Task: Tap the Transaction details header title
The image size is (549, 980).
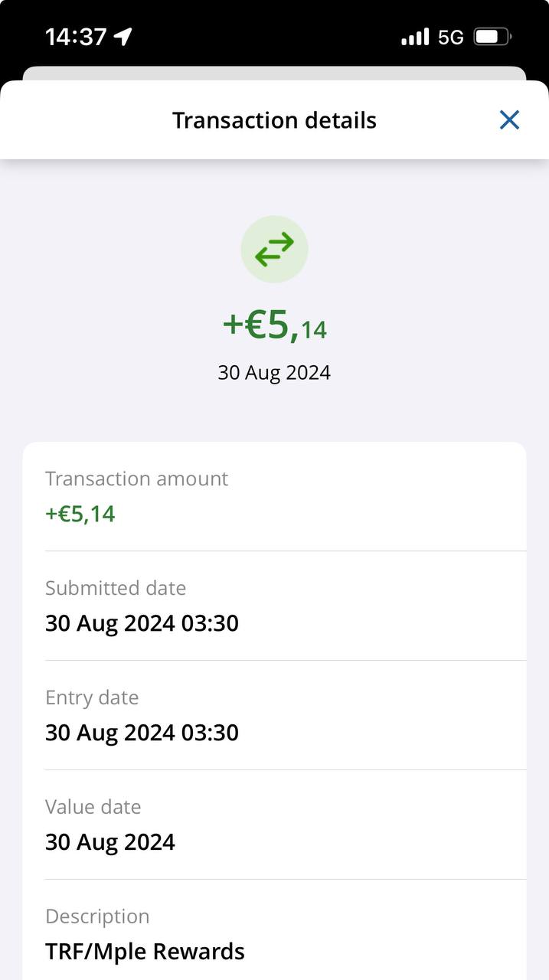Action: 274,120
